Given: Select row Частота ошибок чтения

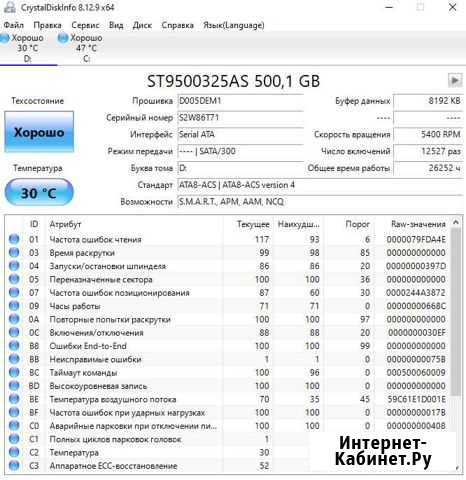Looking at the screenshot, I should click(227, 239).
